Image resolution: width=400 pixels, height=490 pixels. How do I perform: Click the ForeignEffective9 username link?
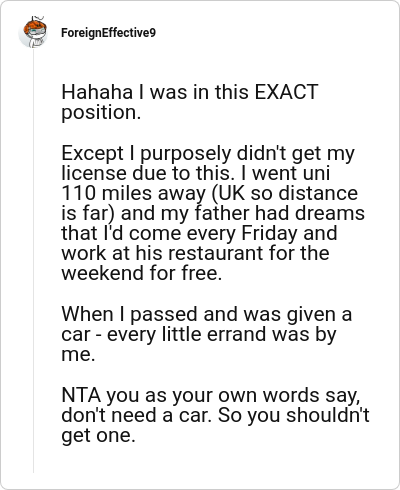click(x=108, y=33)
